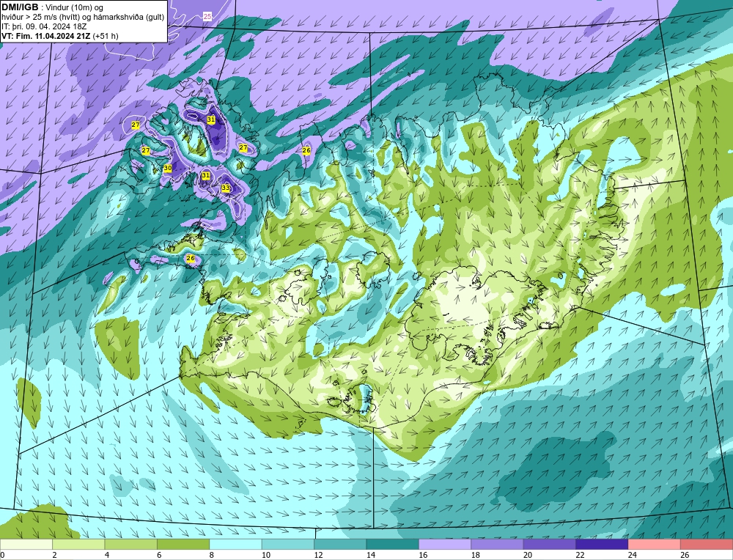Screen dimensions: 733x560
Task: Click the 20–22 m/s violet legend swatch
Action: pyautogui.click(x=550, y=544)
